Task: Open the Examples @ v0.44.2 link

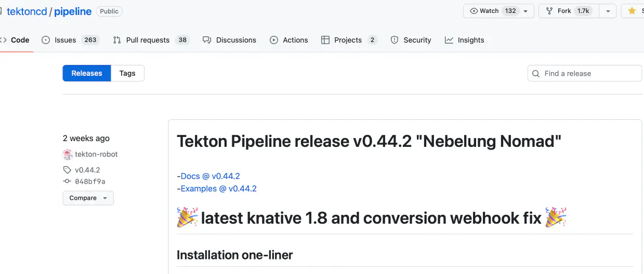Action: click(218, 188)
